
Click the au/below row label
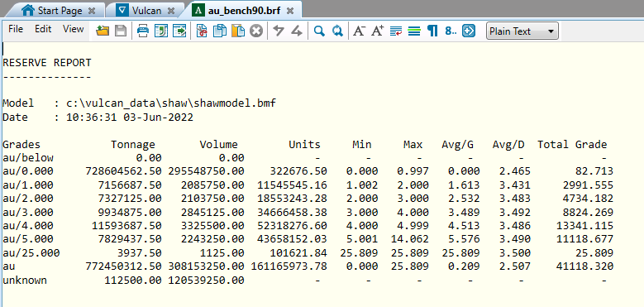point(28,158)
